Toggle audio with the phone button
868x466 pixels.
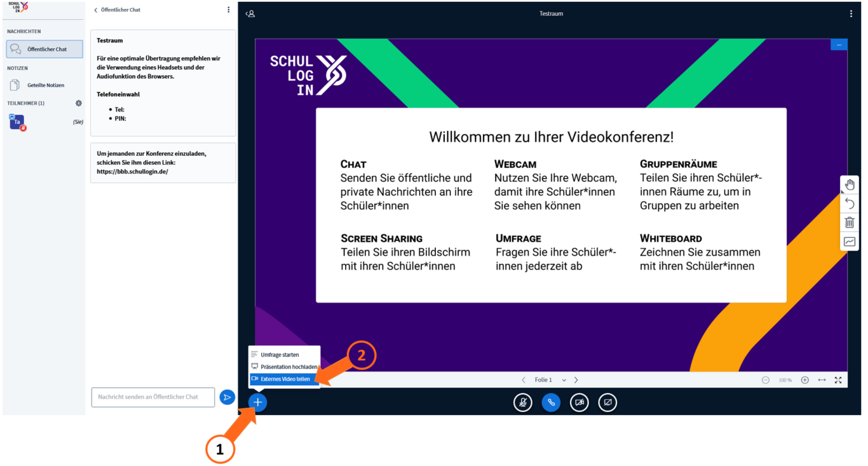(551, 402)
